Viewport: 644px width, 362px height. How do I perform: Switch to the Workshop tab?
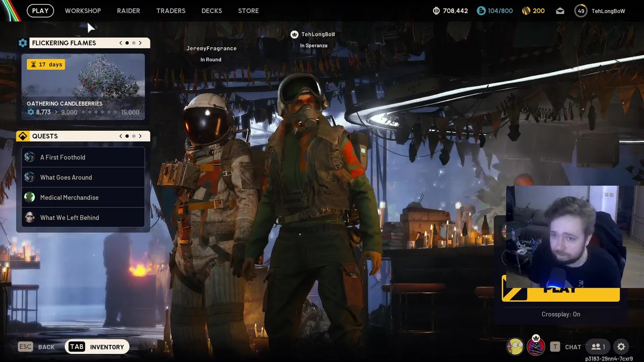[x=83, y=11]
